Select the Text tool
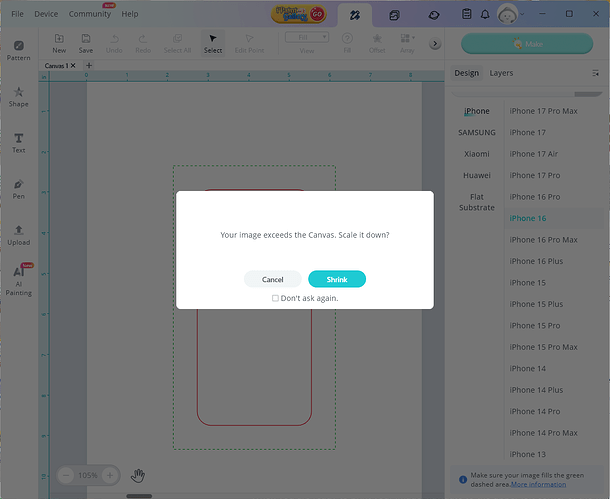The height and width of the screenshot is (499, 610). (19, 143)
